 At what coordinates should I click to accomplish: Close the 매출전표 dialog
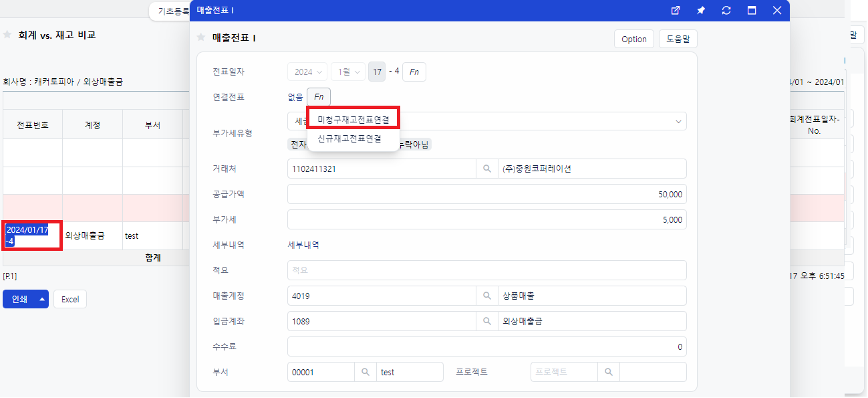pos(777,11)
